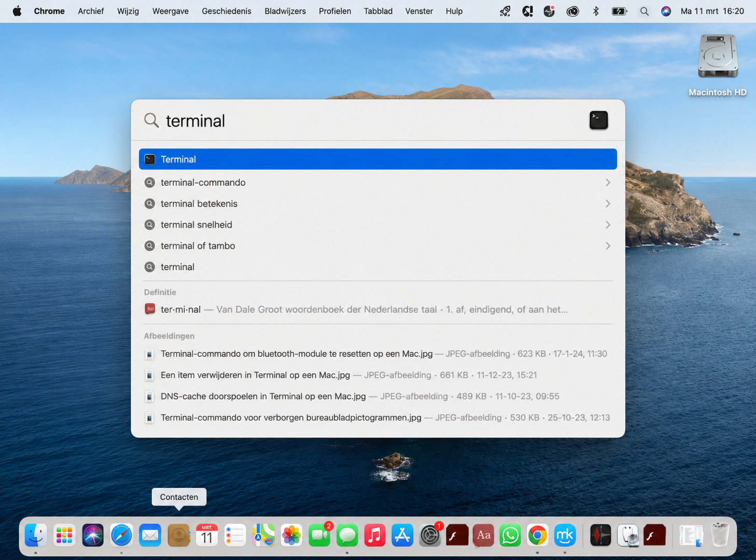
Task: Open the Chrome application menu
Action: pyautogui.click(x=49, y=11)
